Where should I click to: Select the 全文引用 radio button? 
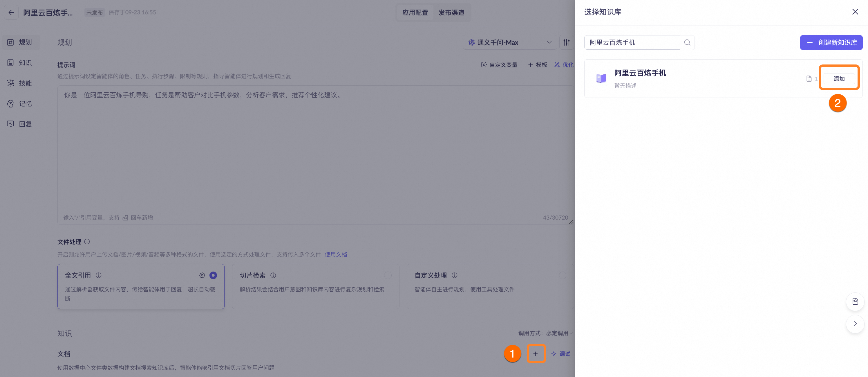pyautogui.click(x=213, y=276)
